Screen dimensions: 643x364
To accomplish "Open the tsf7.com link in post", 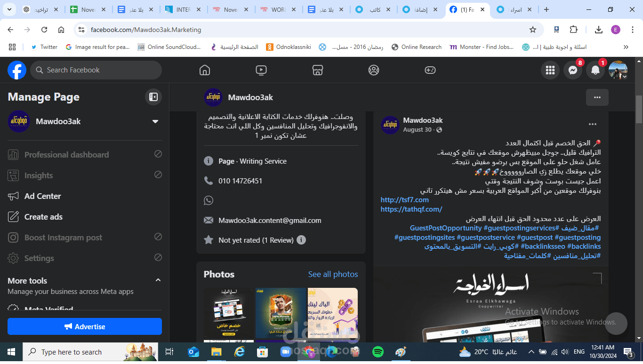I will click(x=405, y=200).
